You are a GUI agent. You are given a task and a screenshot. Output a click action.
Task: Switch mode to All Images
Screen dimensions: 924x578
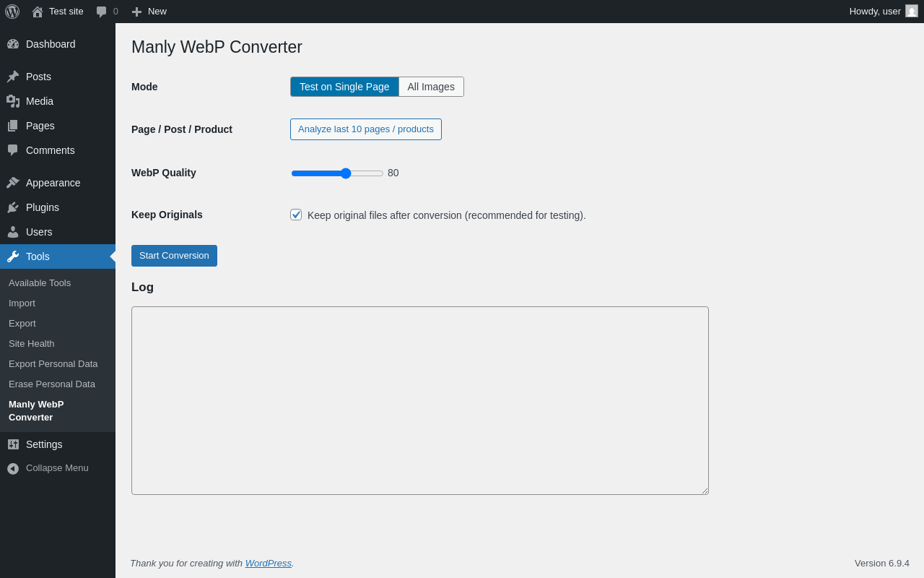tap(431, 87)
